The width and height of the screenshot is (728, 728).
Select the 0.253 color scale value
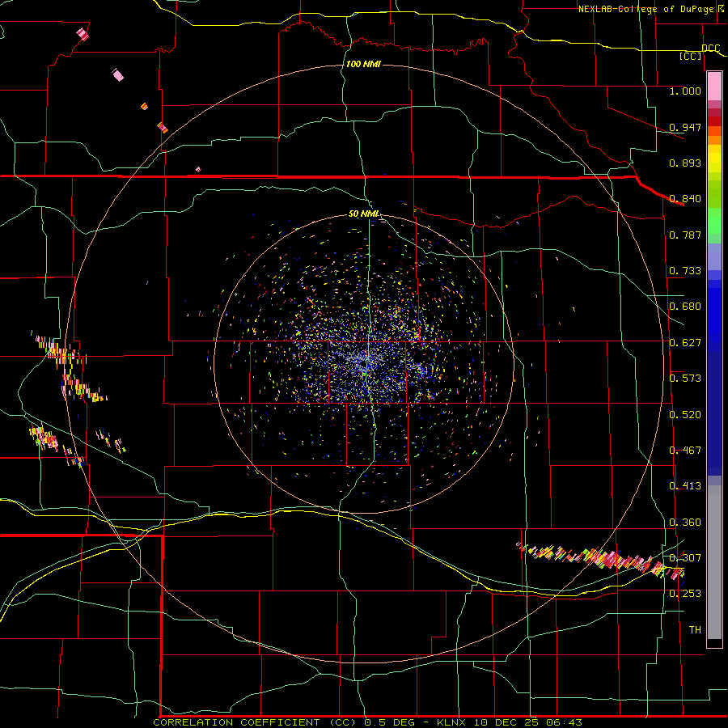685,594
